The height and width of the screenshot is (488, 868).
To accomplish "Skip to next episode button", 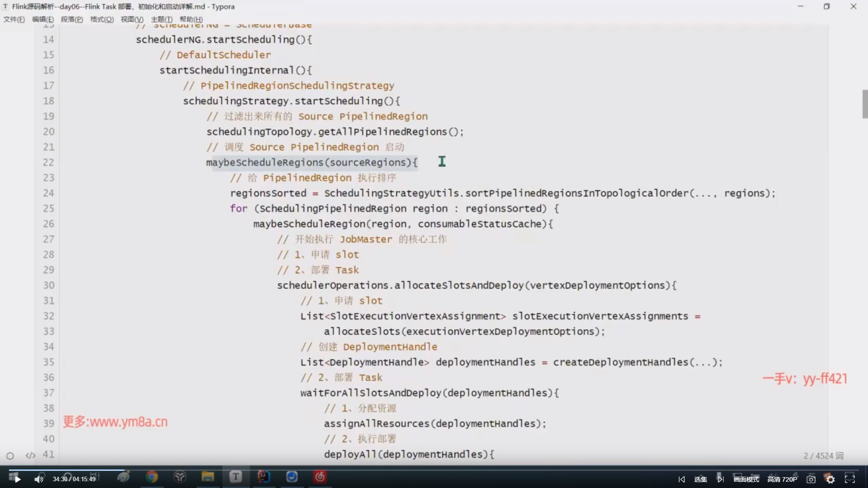I will (x=721, y=479).
